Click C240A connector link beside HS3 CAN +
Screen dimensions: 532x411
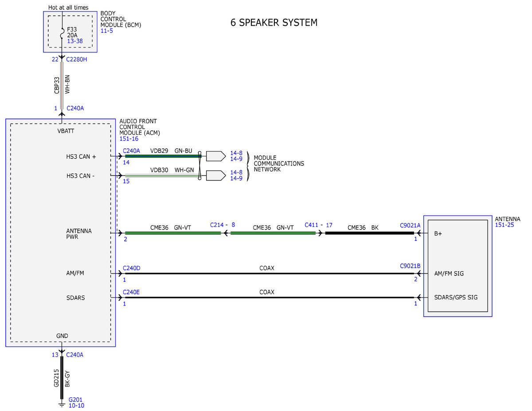(x=131, y=151)
